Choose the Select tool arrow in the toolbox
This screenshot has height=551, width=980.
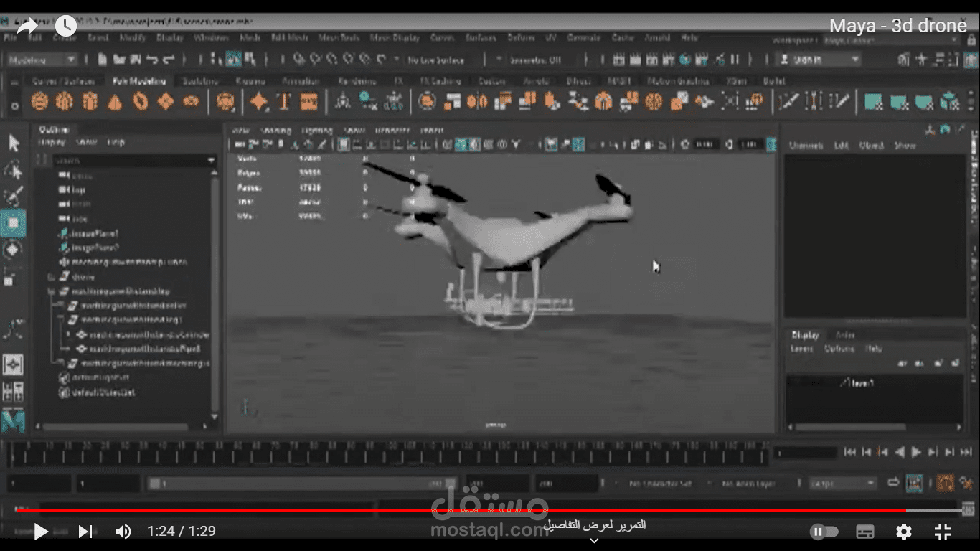click(14, 143)
